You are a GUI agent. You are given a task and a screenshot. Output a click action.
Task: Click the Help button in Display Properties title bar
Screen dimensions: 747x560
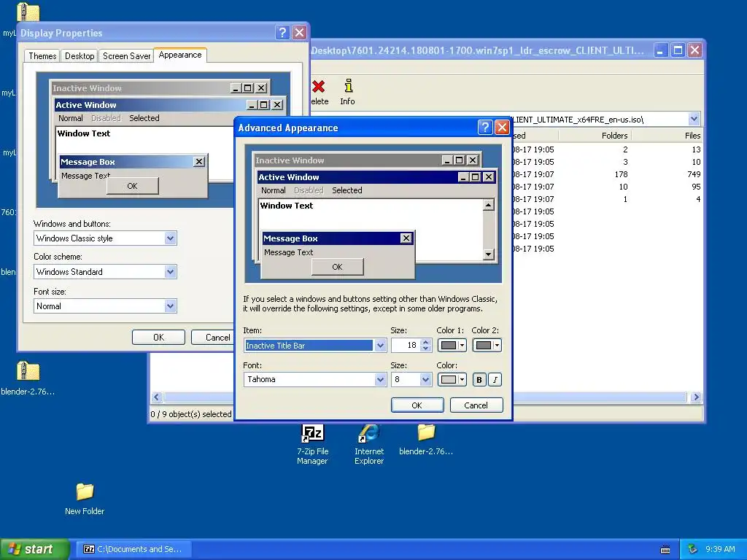point(282,32)
